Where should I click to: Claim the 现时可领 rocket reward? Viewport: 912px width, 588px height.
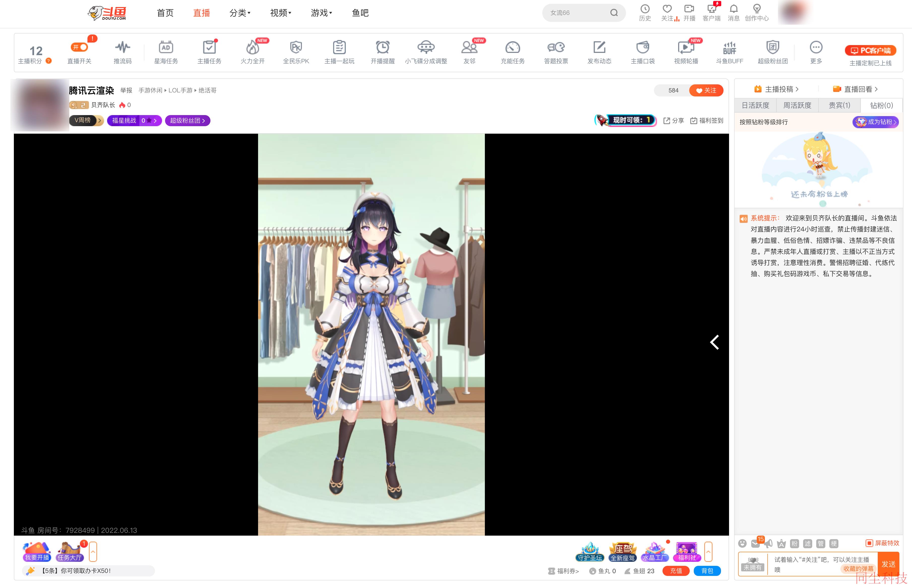click(626, 120)
